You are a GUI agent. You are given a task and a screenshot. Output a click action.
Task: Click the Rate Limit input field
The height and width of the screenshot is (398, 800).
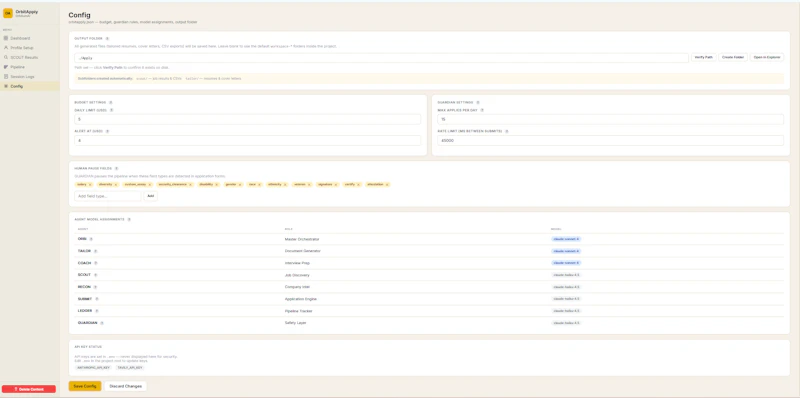pos(610,140)
